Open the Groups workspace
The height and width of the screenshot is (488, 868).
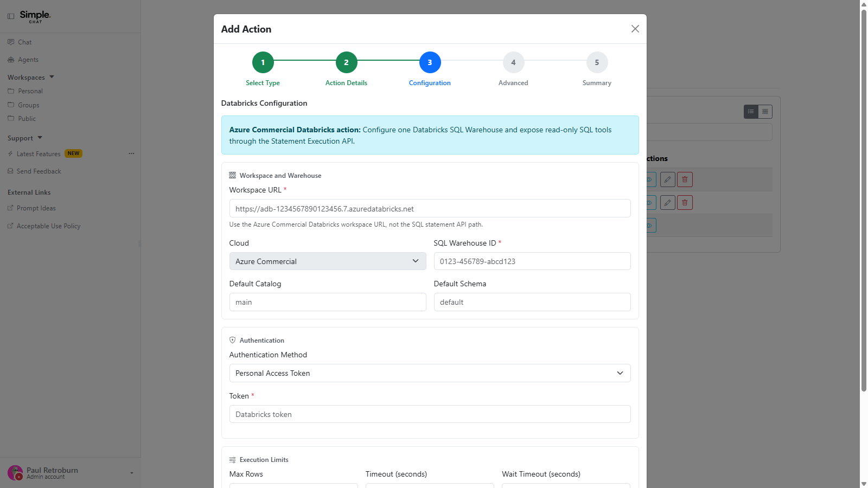(x=28, y=105)
